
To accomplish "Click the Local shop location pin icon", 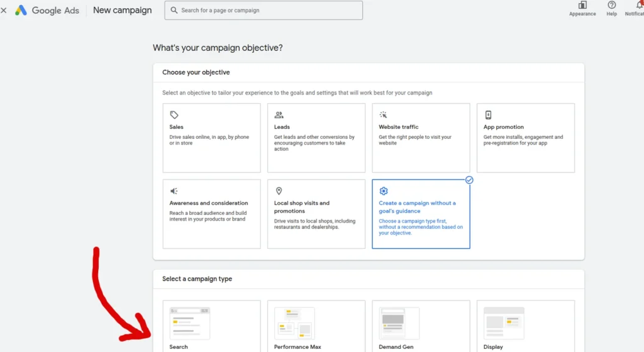I will (x=279, y=191).
